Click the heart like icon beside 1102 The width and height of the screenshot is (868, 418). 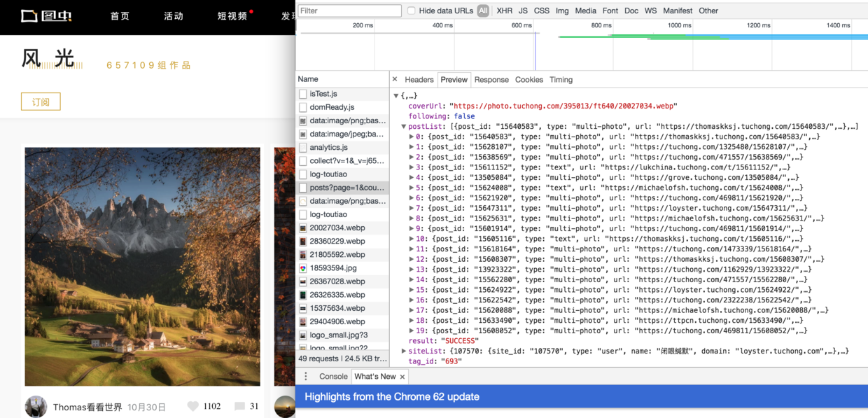(193, 406)
